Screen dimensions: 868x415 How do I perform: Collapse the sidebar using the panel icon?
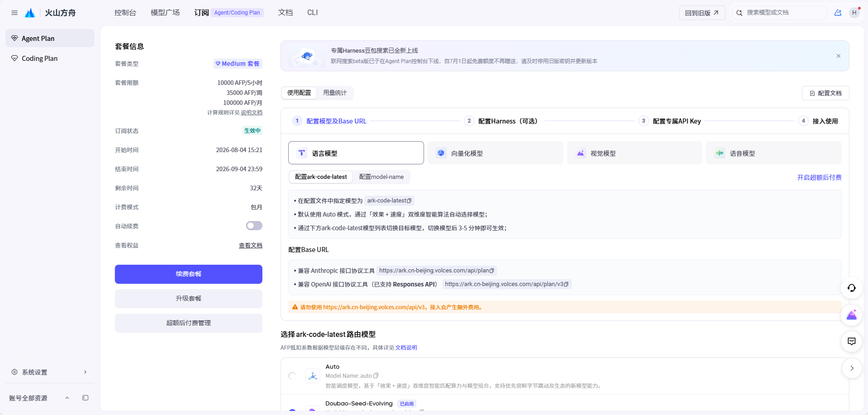(x=85, y=398)
